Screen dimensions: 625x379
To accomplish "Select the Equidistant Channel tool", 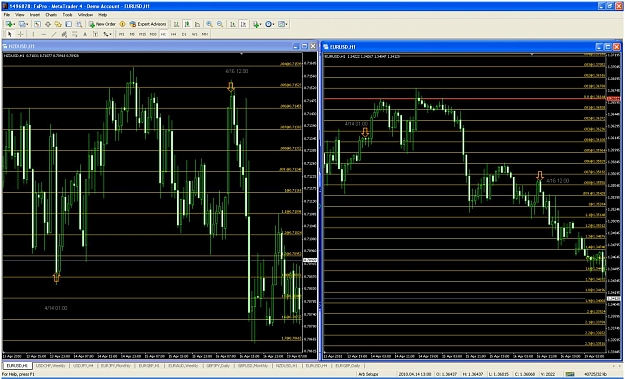I will 64,34.
